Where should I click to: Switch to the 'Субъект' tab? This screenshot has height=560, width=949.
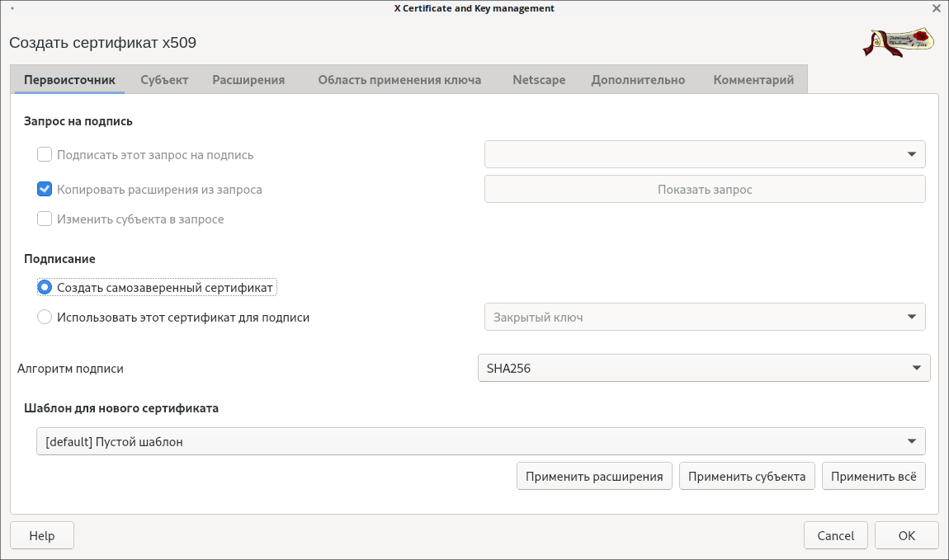coord(164,80)
